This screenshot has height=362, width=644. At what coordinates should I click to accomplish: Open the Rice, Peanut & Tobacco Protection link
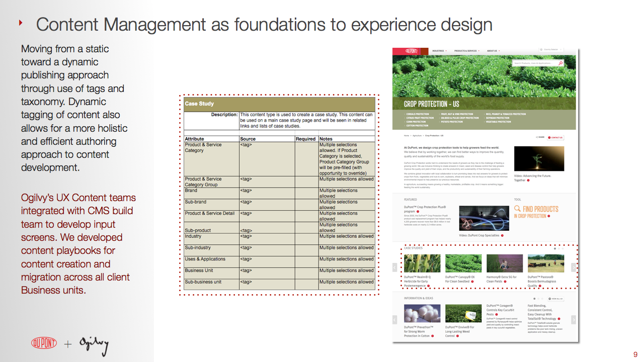pyautogui.click(x=506, y=114)
